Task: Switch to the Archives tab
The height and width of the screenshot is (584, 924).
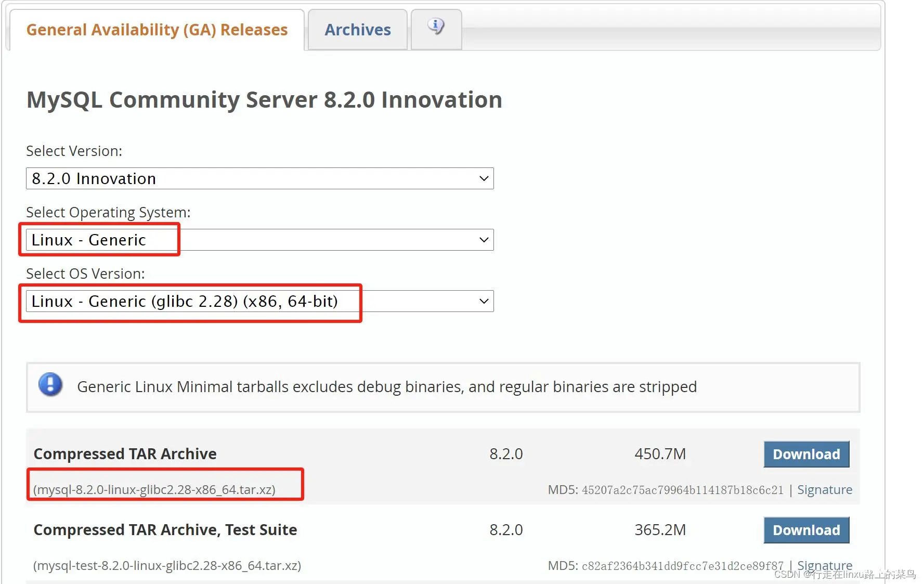Action: (x=358, y=30)
